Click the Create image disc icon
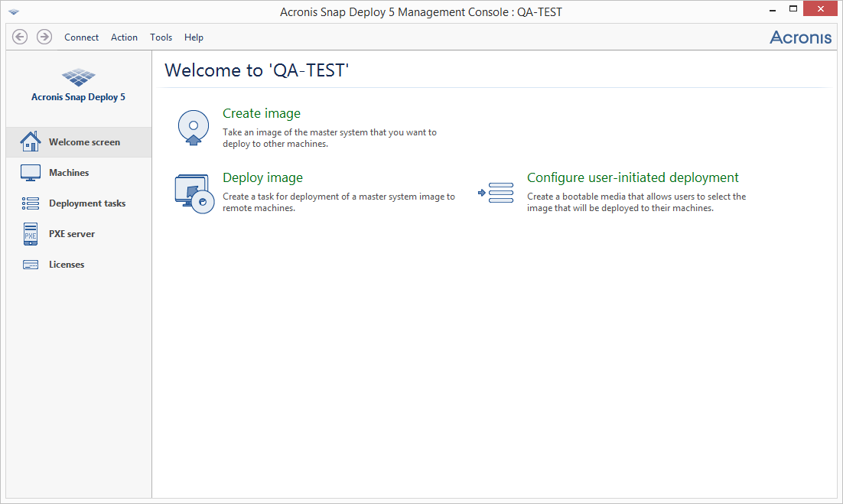The image size is (843, 504). point(194,128)
